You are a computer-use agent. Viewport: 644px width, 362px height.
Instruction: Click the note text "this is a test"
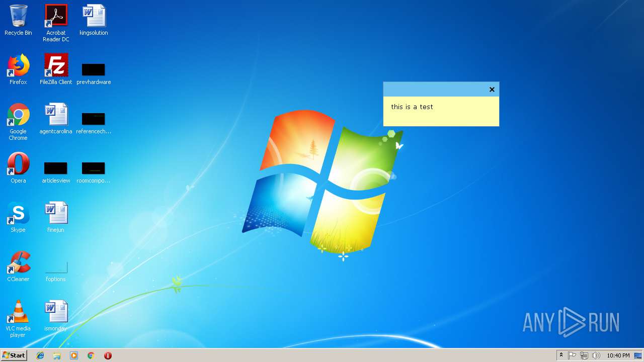click(412, 107)
